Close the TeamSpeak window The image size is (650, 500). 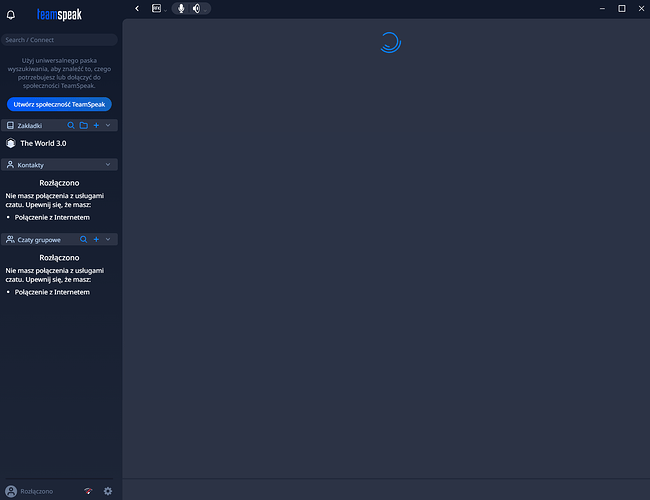tap(641, 8)
